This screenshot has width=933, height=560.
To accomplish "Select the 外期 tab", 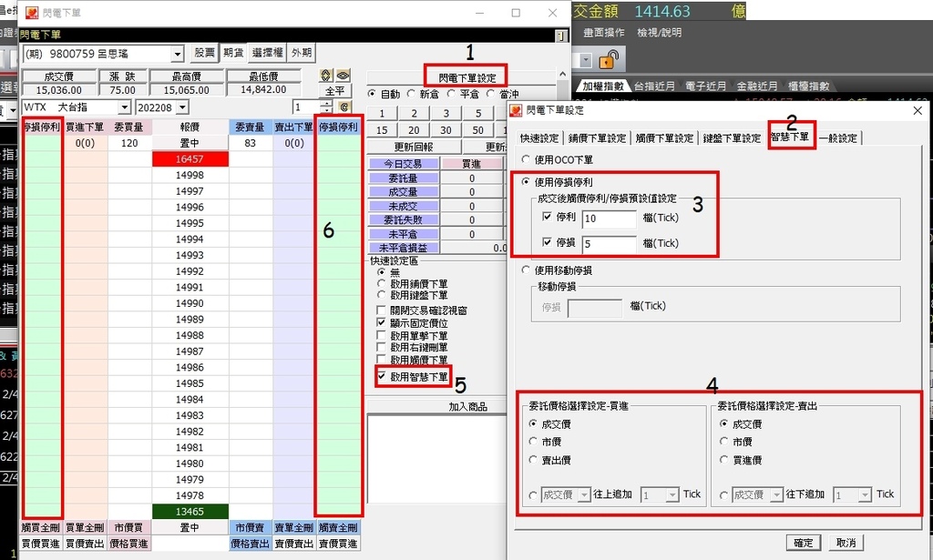I will click(x=302, y=53).
